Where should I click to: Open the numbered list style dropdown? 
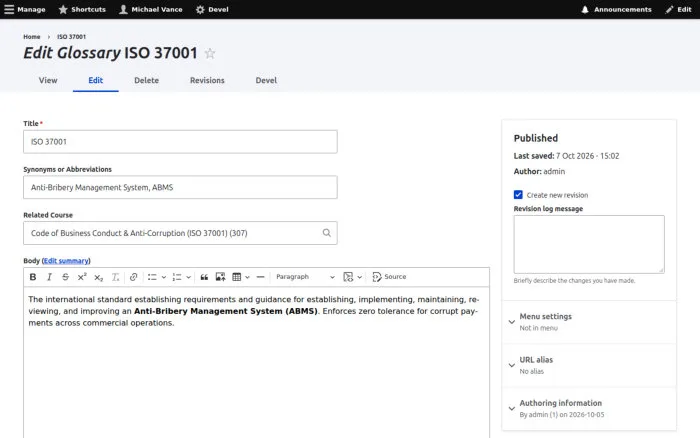pos(189,277)
